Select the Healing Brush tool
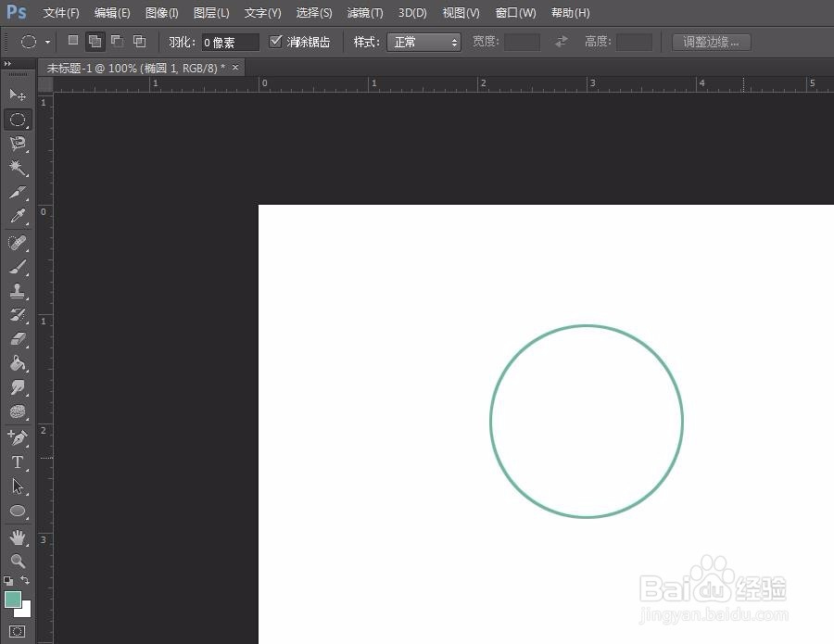834x644 pixels. pos(18,243)
